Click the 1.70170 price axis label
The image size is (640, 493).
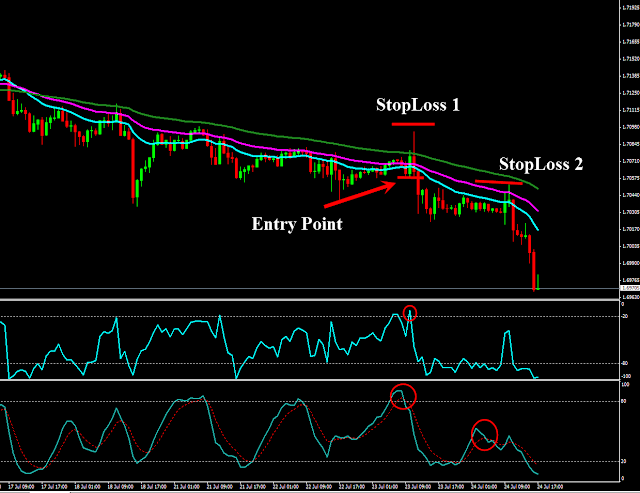tap(631, 229)
